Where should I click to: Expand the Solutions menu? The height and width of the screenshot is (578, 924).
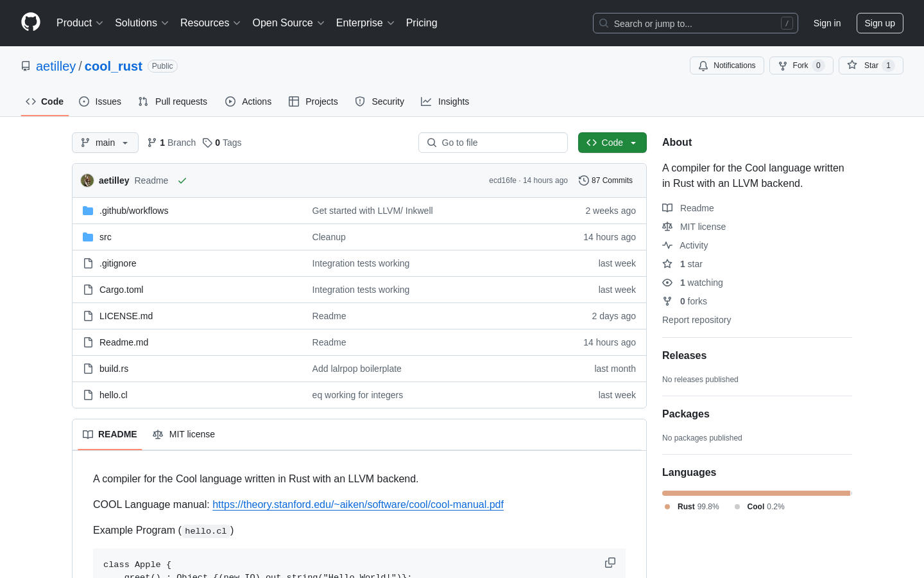point(142,22)
